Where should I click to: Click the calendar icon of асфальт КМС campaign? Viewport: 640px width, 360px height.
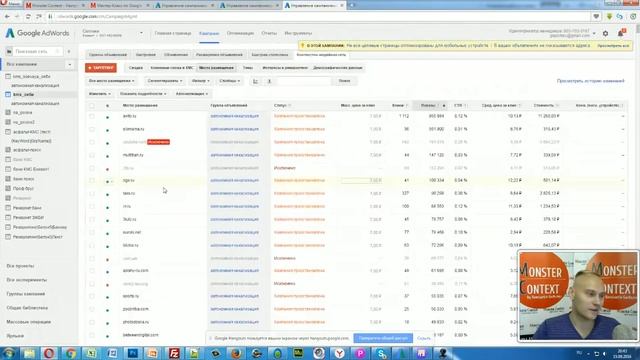8,132
